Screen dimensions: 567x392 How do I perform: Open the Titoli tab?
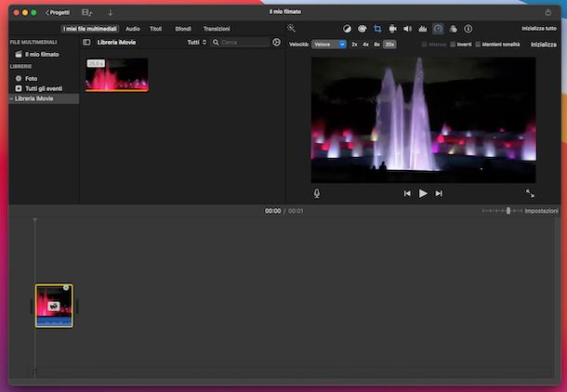pyautogui.click(x=156, y=29)
